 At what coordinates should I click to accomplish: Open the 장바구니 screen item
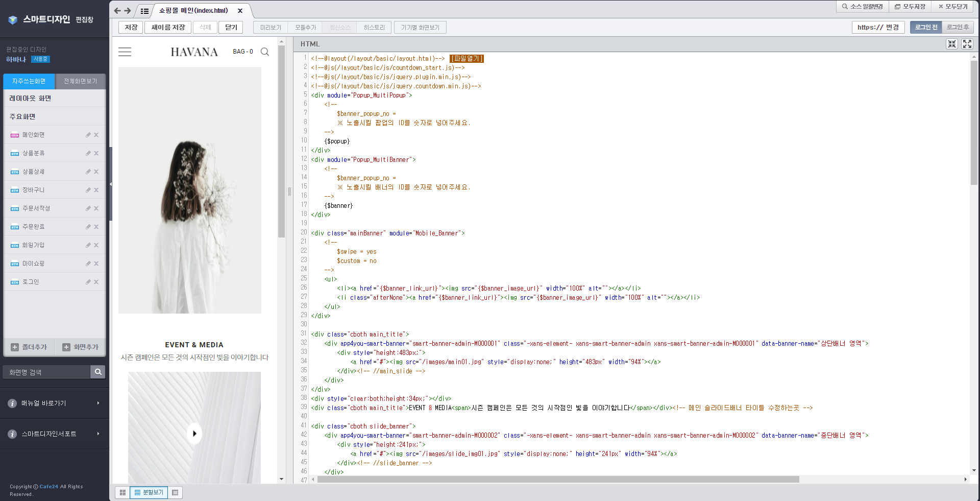point(33,190)
